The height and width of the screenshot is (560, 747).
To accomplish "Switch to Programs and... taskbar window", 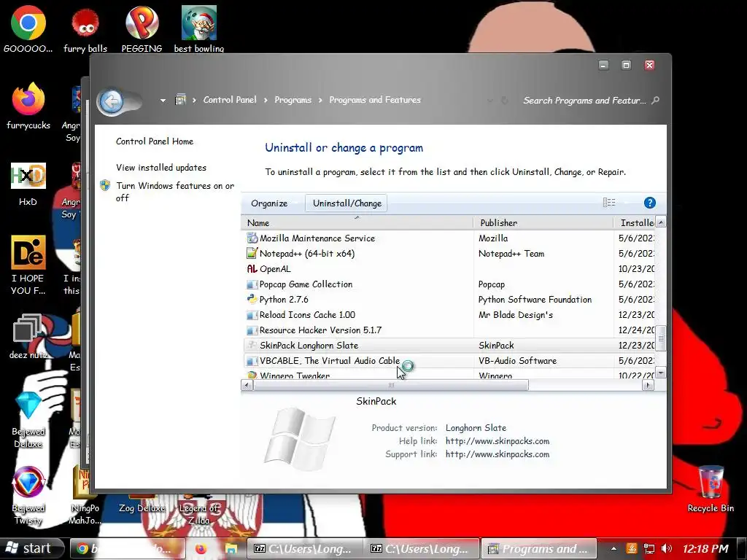I will pos(539,548).
